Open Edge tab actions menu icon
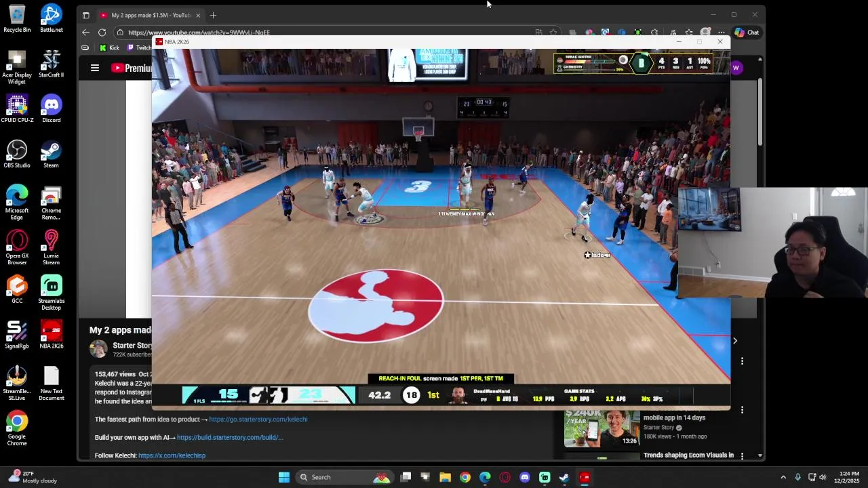Viewport: 868px width, 488px height. tap(85, 15)
